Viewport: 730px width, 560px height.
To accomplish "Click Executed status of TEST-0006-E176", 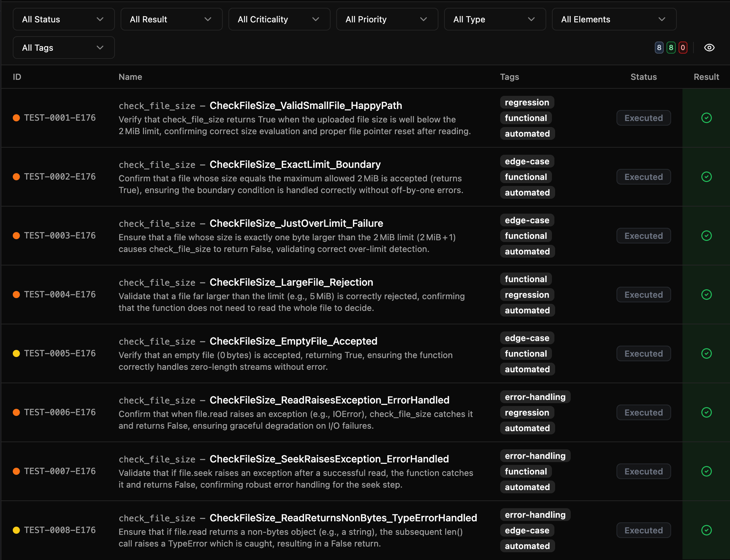I will tap(643, 412).
